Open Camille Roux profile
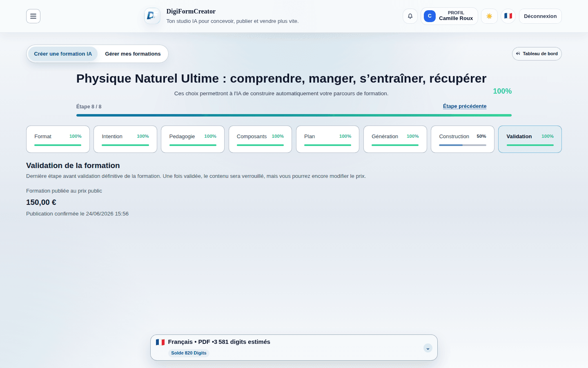 coord(449,16)
